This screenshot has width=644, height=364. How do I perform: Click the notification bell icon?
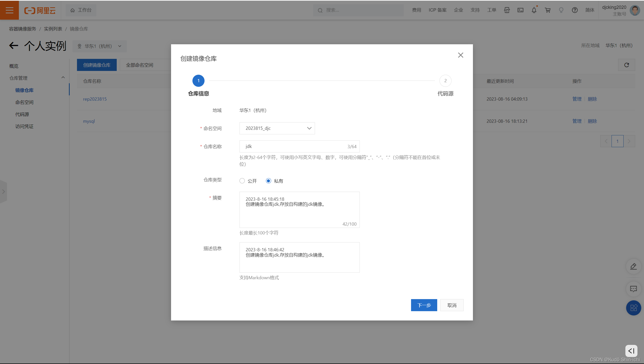[x=534, y=10]
